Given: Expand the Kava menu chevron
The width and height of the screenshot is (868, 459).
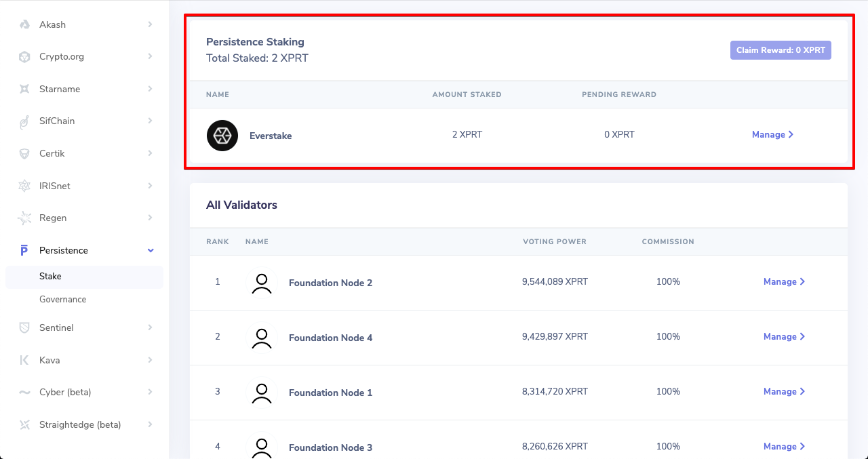Looking at the screenshot, I should point(150,360).
